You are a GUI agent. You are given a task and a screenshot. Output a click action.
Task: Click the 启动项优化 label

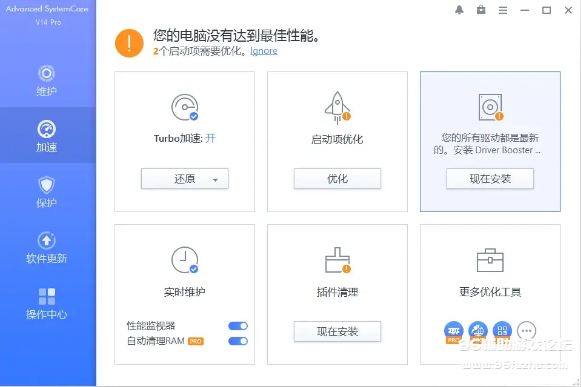click(337, 139)
